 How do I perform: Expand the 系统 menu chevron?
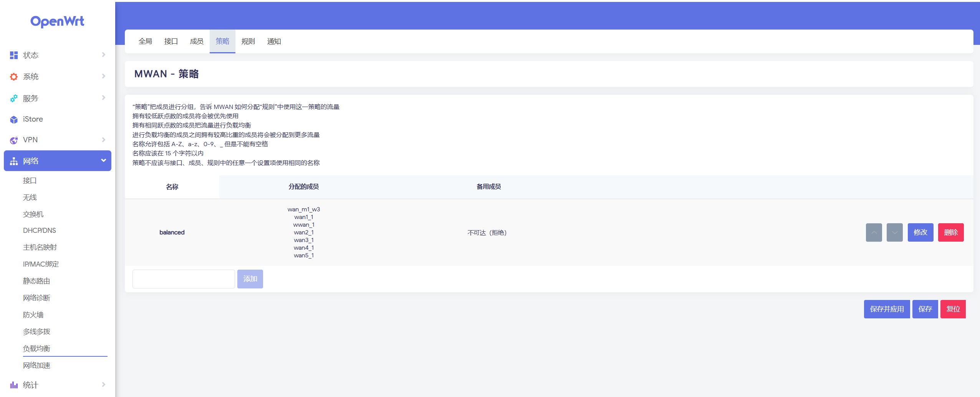click(103, 76)
